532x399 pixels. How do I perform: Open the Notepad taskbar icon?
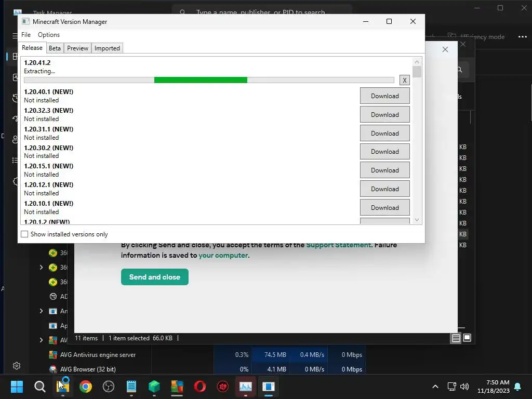[x=131, y=387]
